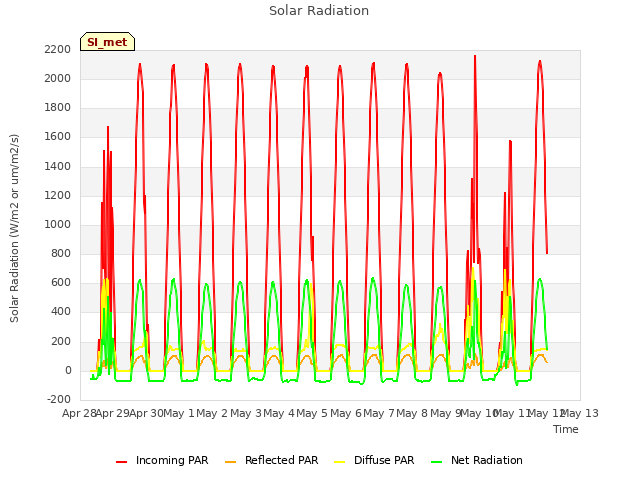
Task: Click the May 7 x-axis date label
Action: coord(379,413)
